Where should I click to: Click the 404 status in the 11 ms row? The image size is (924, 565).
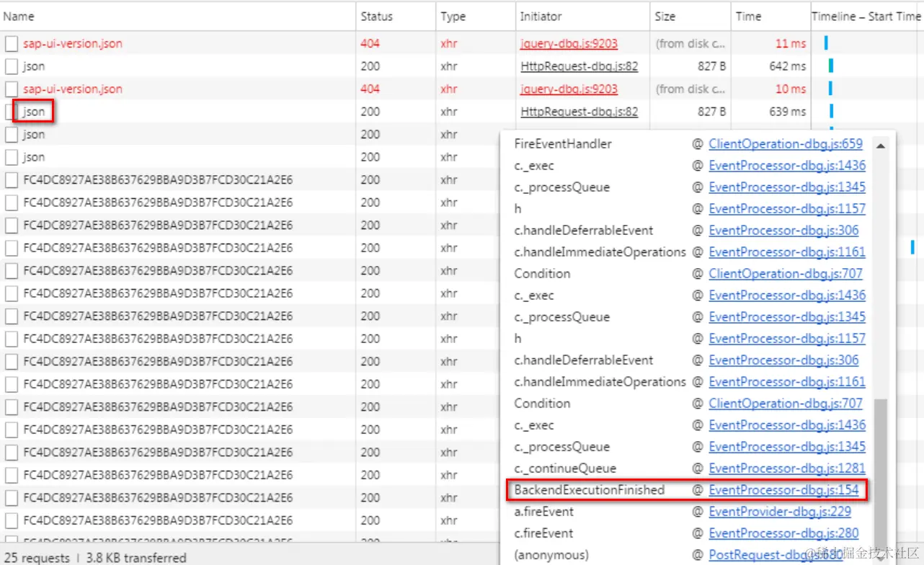click(370, 43)
